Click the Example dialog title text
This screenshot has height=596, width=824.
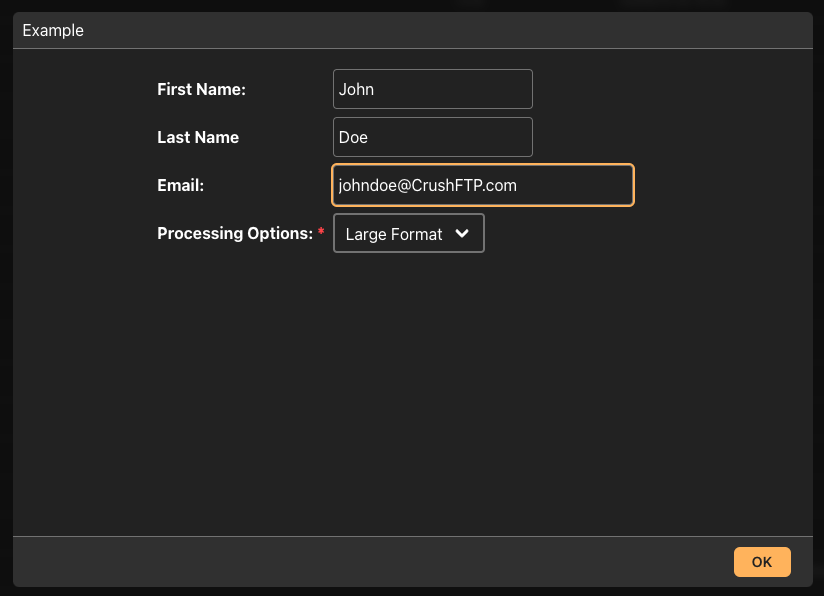click(x=53, y=30)
